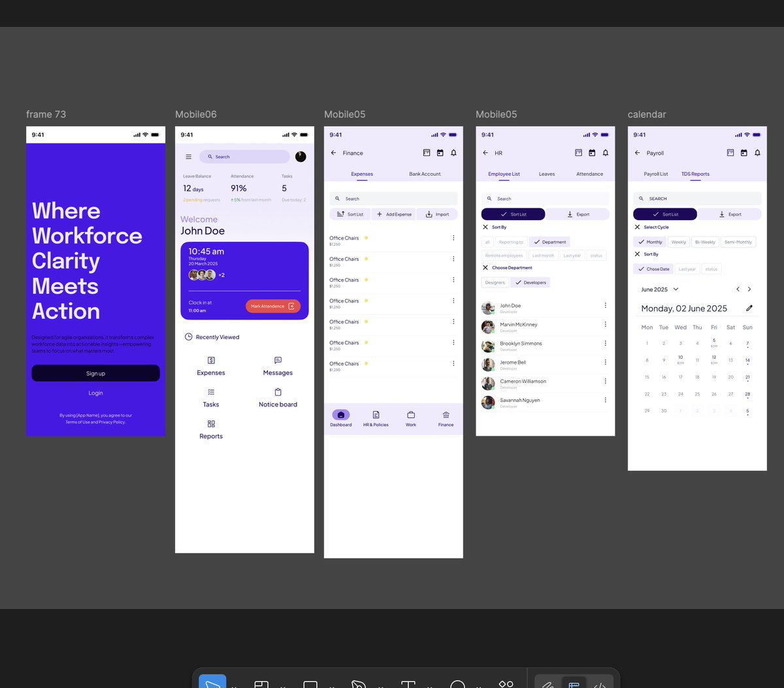Open the calendar icon in Finance header
Image resolution: width=784 pixels, height=688 pixels.
tap(440, 153)
